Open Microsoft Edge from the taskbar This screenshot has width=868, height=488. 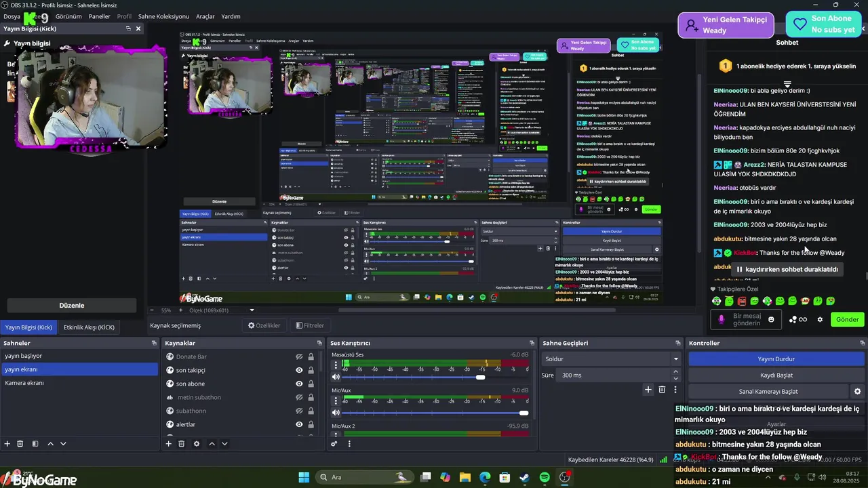coord(485,477)
